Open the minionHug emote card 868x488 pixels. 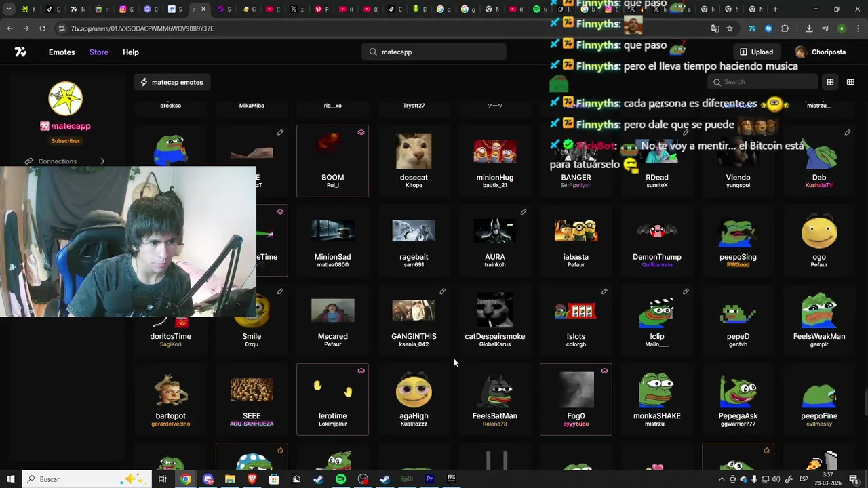click(x=495, y=161)
